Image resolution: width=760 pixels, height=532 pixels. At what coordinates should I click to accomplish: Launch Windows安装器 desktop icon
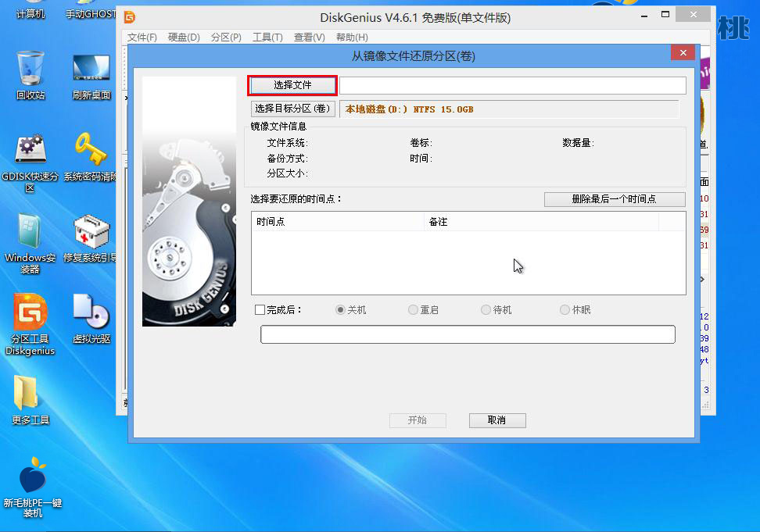click(x=30, y=244)
